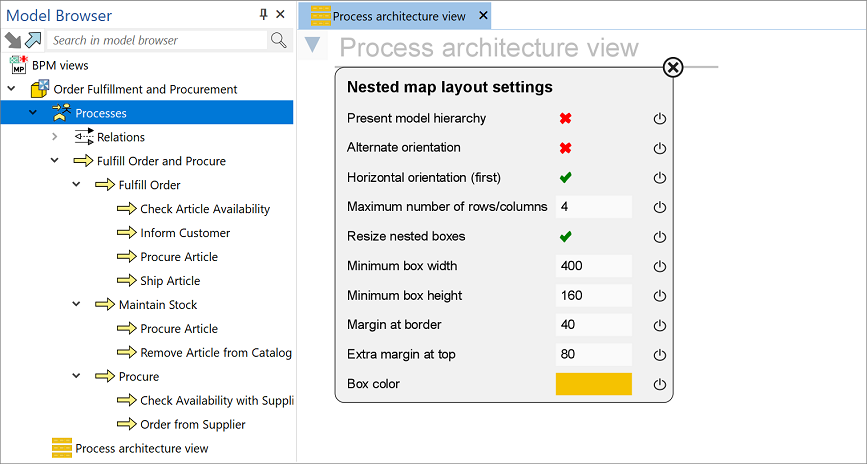The width and height of the screenshot is (867, 464).
Task: Pin the Model Browser panel
Action: 264,15
